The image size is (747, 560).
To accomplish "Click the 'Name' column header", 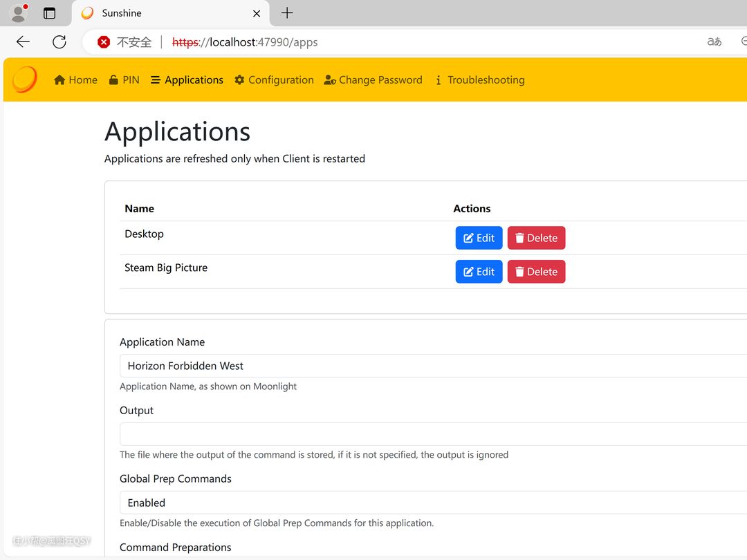I will coord(139,209).
